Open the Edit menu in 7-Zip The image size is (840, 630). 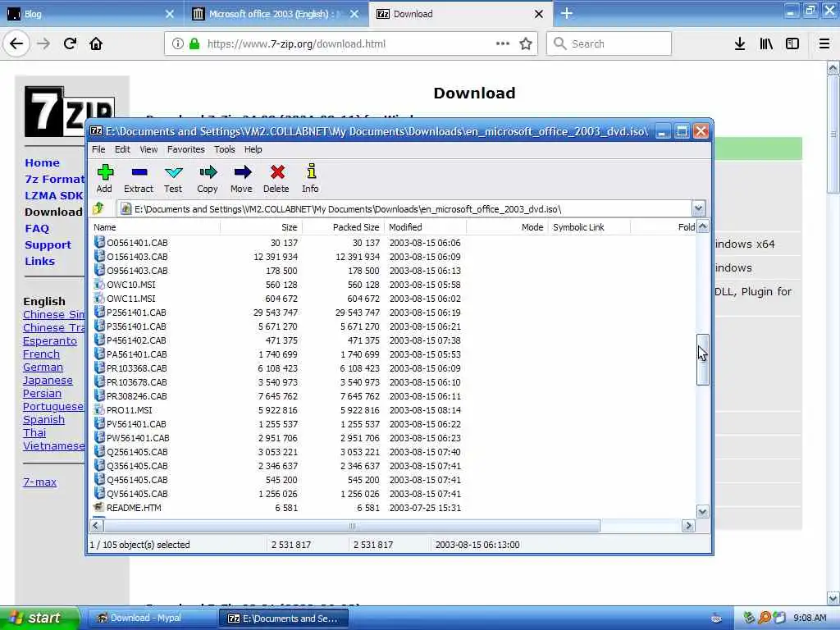click(122, 149)
